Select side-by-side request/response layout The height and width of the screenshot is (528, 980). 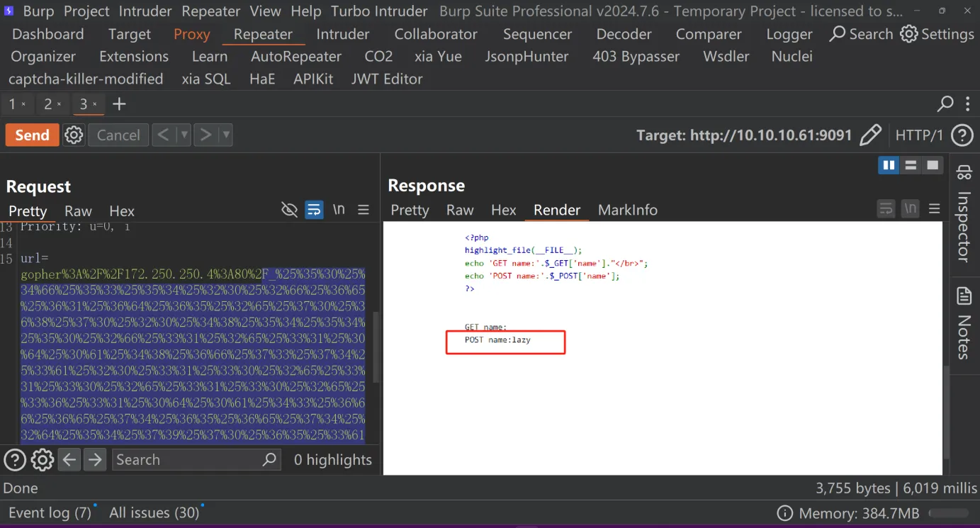[889, 165]
